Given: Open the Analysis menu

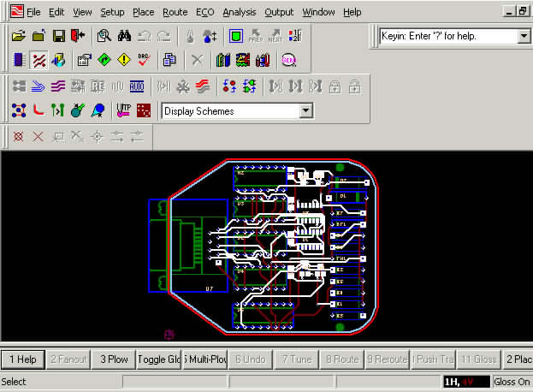Looking at the screenshot, I should coord(239,12).
